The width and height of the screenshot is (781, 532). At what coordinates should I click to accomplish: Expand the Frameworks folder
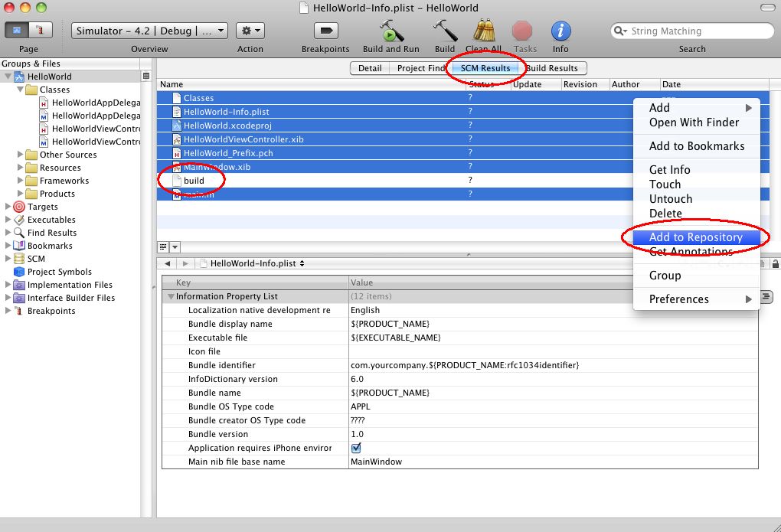20,181
